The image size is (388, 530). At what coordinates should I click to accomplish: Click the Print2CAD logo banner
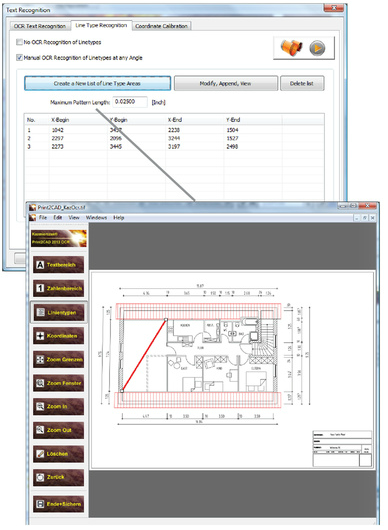coord(59,238)
